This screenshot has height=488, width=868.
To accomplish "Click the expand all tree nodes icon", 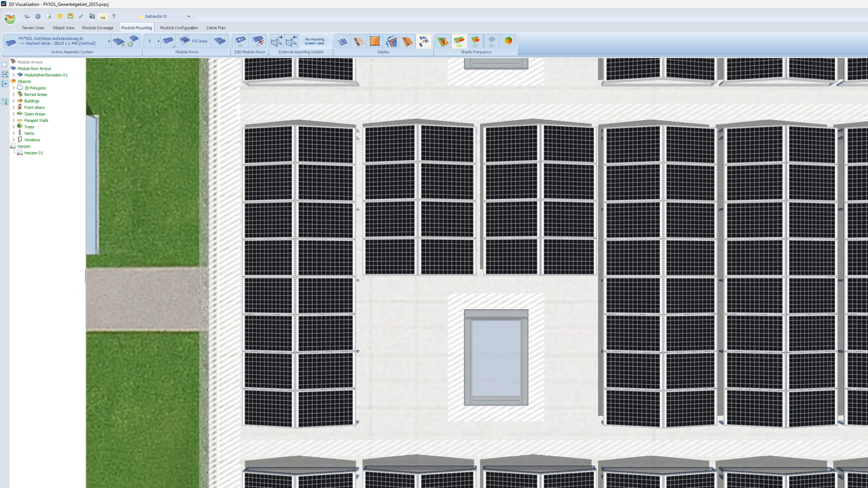I will [x=5, y=75].
